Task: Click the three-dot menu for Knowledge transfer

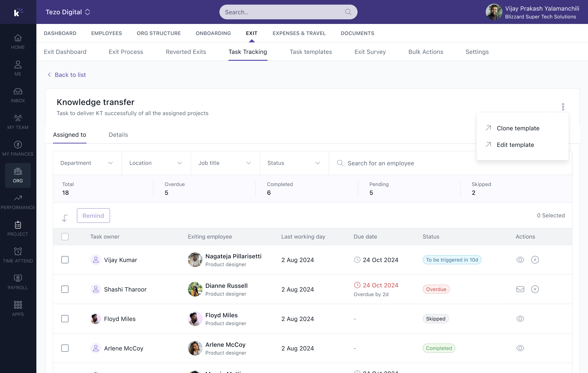Action: [x=563, y=107]
